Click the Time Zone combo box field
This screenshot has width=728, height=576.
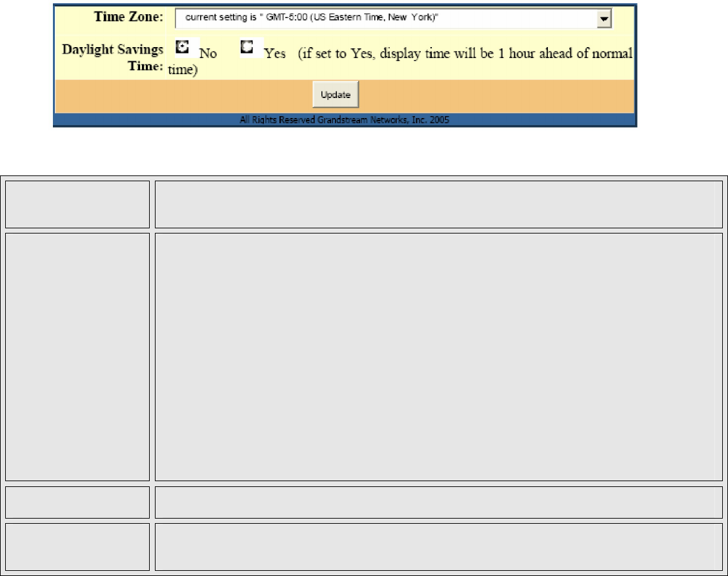393,19
